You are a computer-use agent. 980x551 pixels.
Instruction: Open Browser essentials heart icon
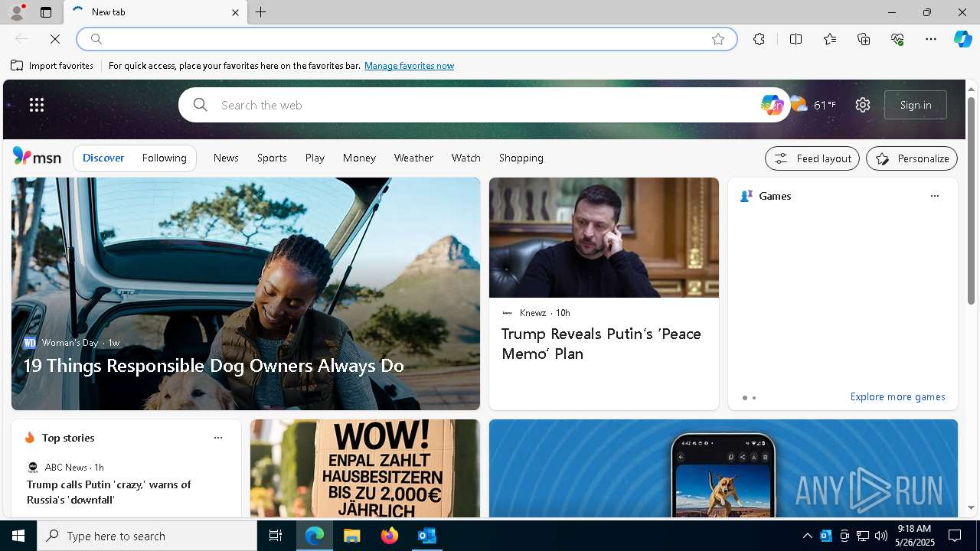(x=897, y=39)
